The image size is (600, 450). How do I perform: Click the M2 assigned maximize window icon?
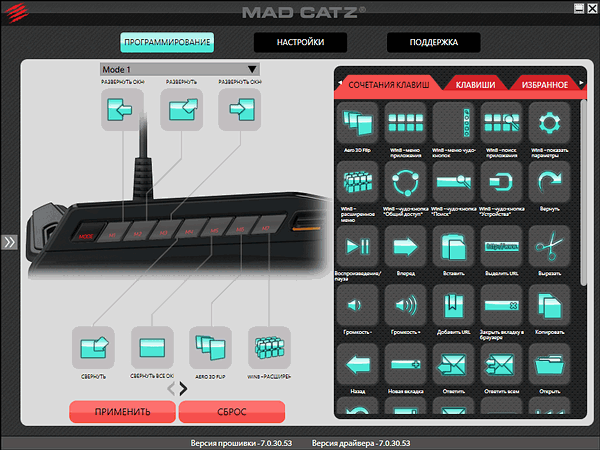click(x=182, y=109)
